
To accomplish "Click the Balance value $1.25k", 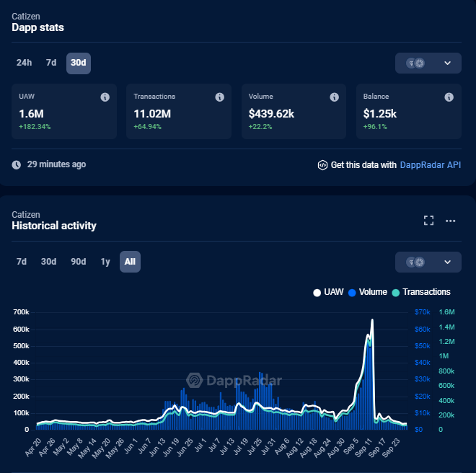I will click(380, 114).
